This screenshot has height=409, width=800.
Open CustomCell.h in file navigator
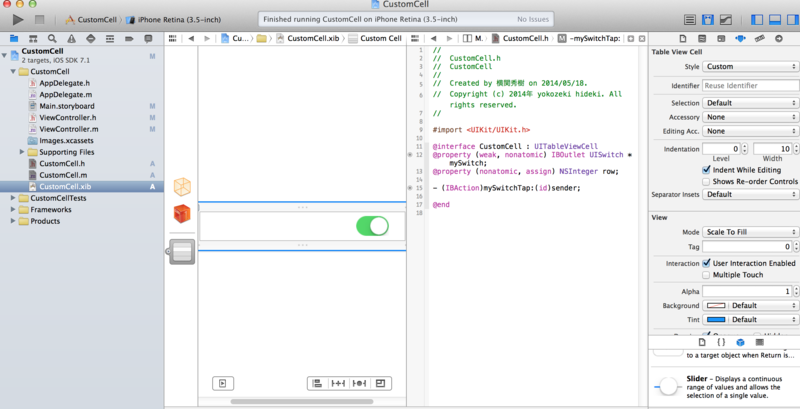click(x=62, y=164)
